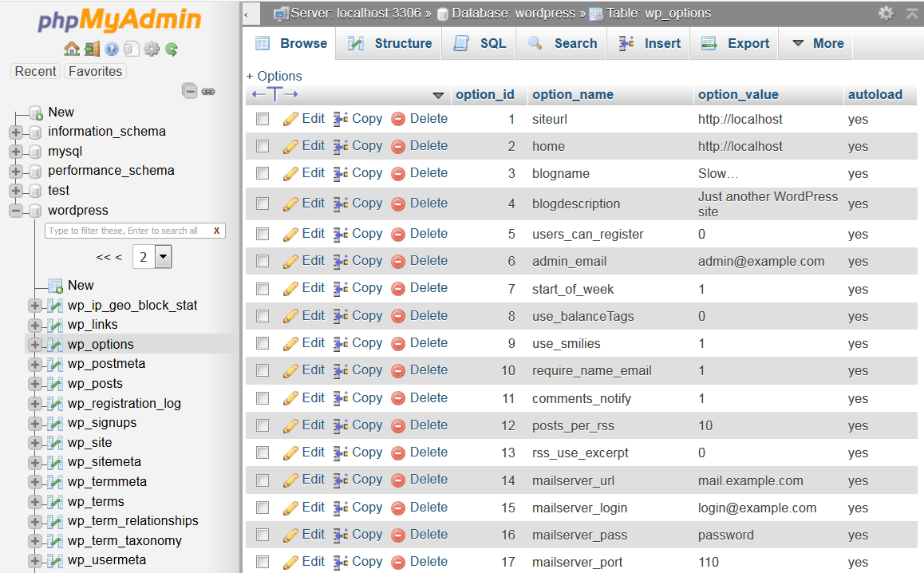Expand the test database node
Viewport: 924px width, 573px height.
point(16,191)
